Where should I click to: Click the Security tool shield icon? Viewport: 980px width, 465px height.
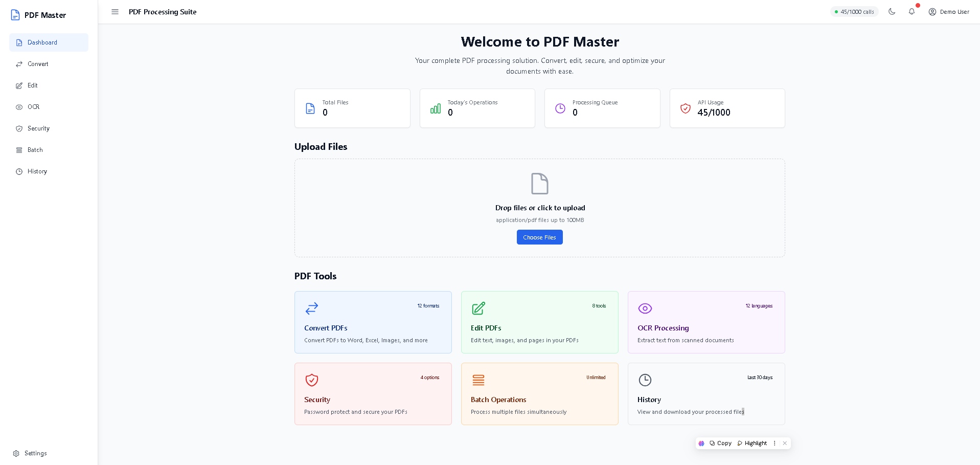[312, 381]
